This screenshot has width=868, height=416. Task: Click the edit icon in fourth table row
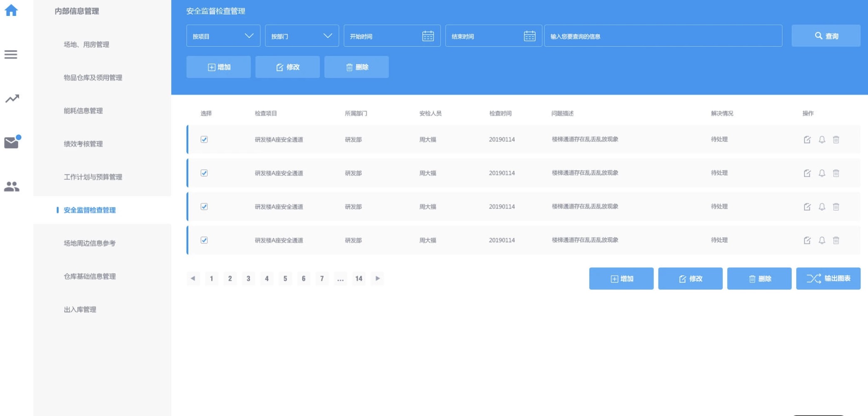(807, 240)
